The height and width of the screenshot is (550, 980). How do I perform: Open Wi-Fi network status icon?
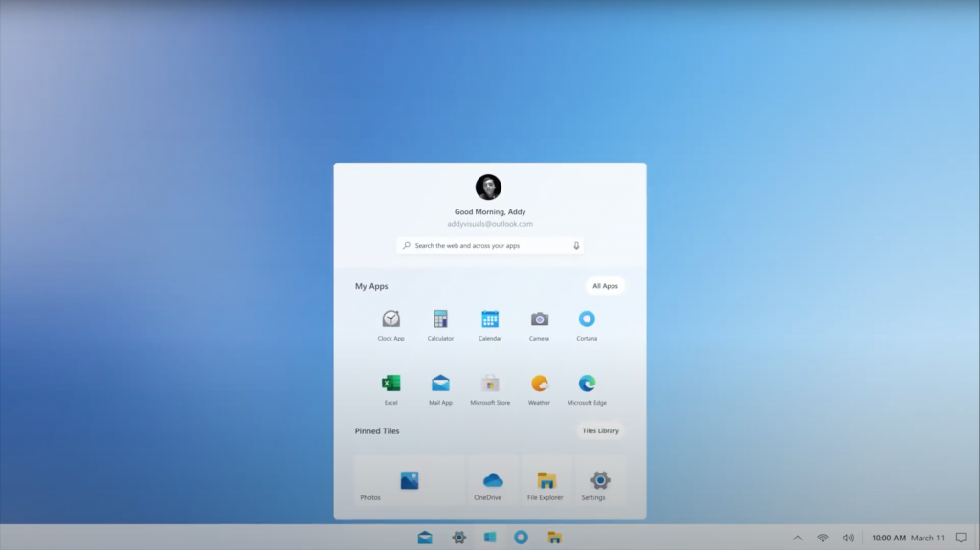coord(822,538)
